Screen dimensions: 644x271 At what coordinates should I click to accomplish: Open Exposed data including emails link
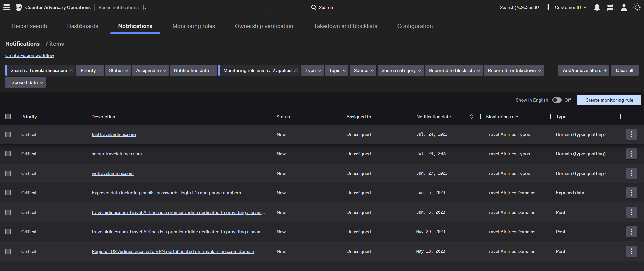pos(166,193)
